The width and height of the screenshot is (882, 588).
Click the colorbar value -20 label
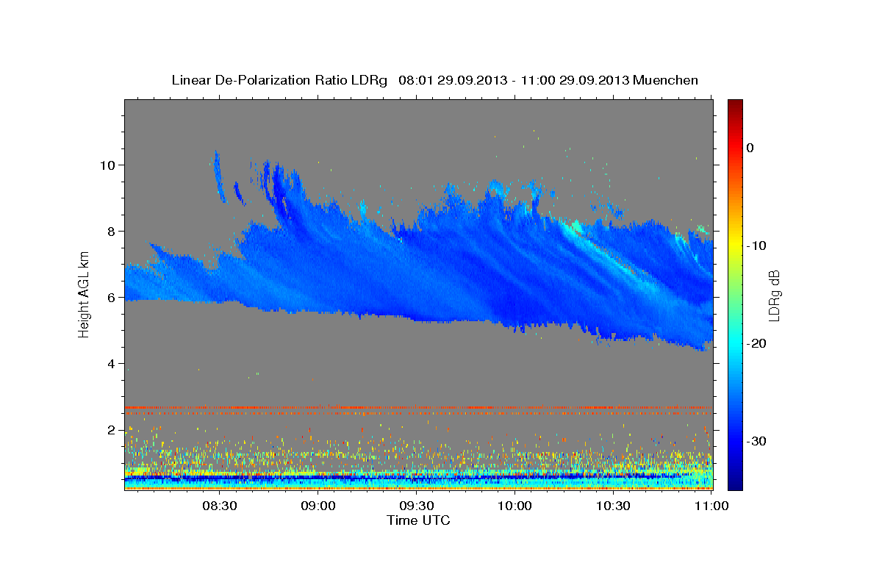[x=758, y=343]
